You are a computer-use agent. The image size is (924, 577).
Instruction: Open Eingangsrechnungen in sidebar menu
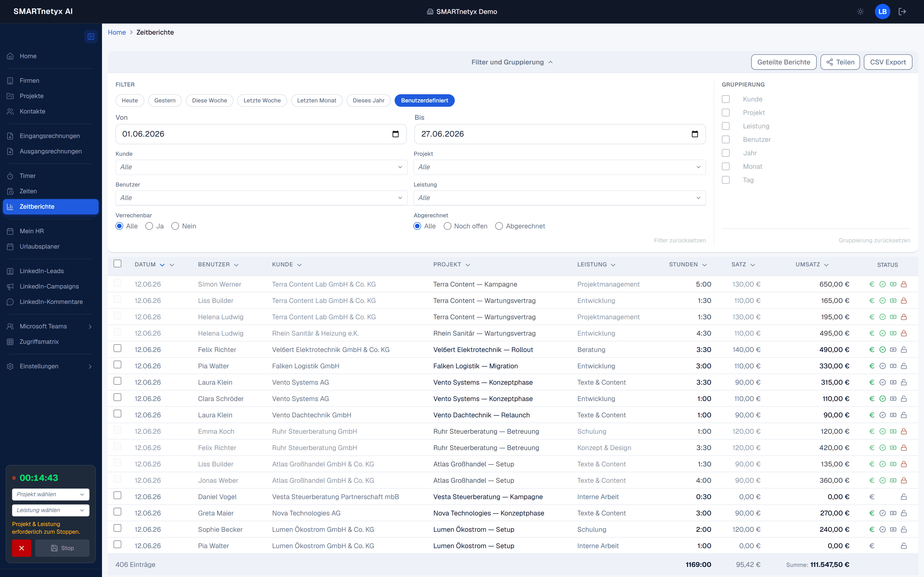click(50, 136)
